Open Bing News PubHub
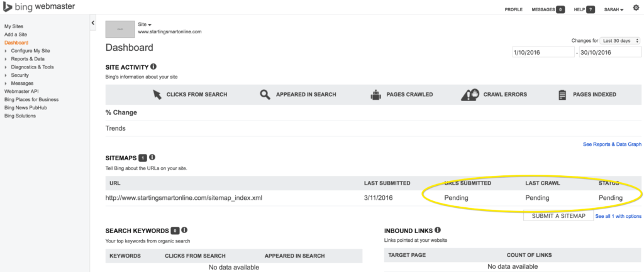The height and width of the screenshot is (272, 644). [x=25, y=107]
